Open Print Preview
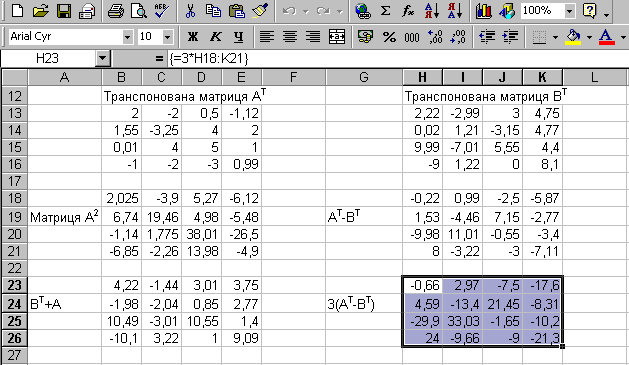The image size is (629, 365). click(x=139, y=11)
